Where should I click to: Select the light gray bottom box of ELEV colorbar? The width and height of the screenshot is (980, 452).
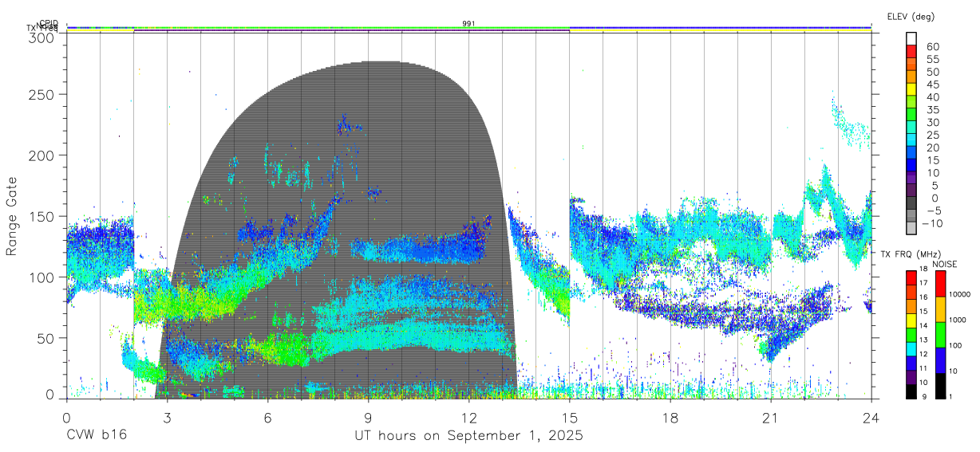911,229
